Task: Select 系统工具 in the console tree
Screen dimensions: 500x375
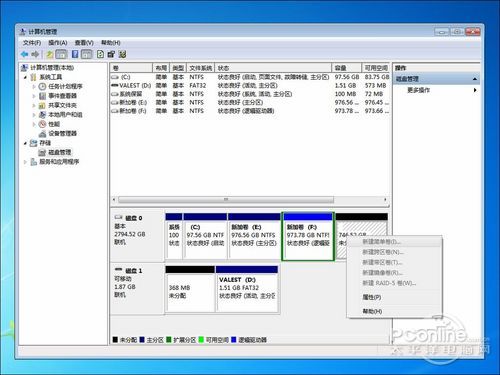Action: [x=51, y=77]
